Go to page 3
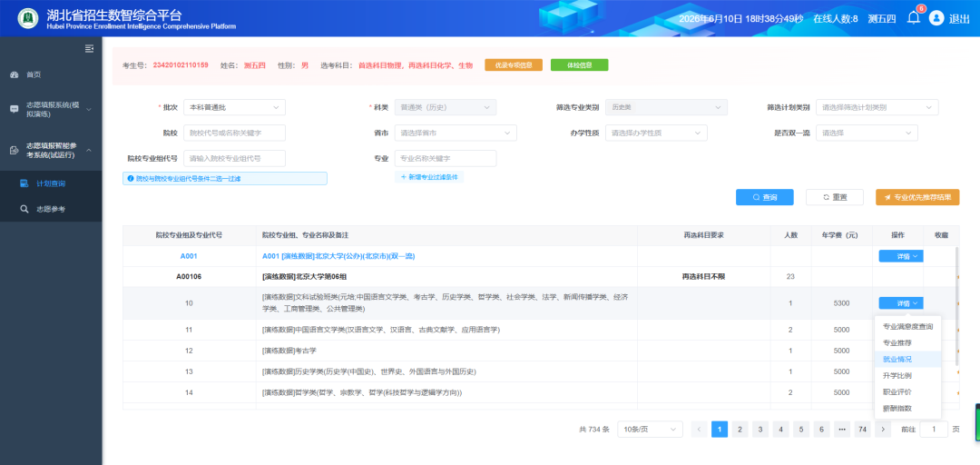Screen dimensions: 980x465 (x=760, y=430)
